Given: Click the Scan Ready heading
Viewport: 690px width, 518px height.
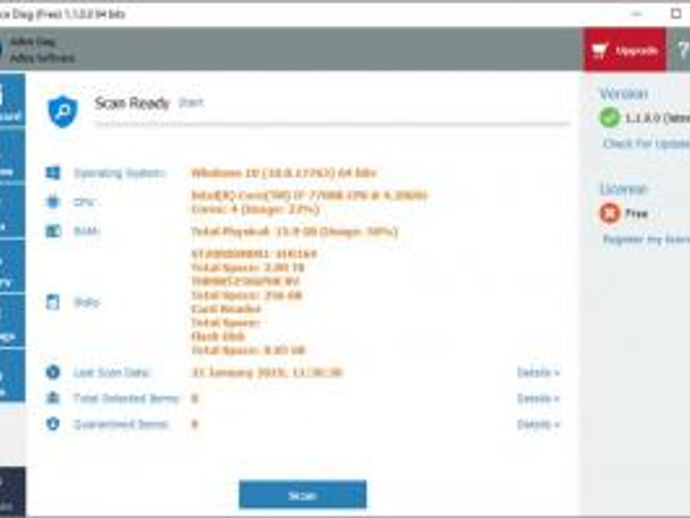Looking at the screenshot, I should coord(132,103).
